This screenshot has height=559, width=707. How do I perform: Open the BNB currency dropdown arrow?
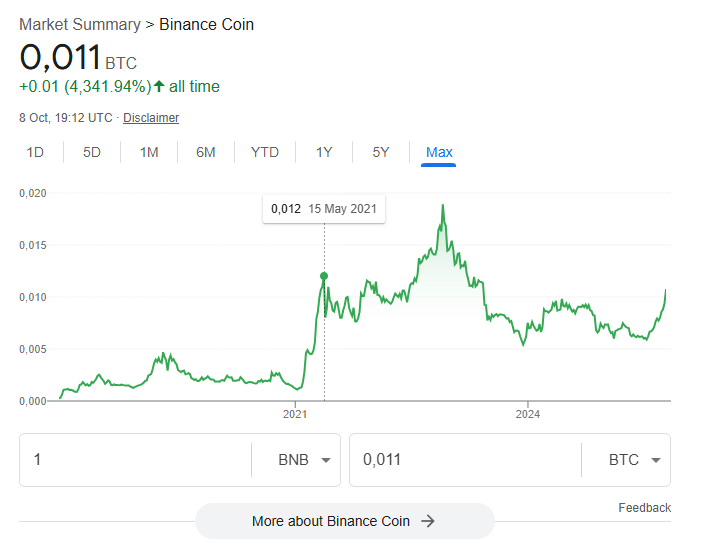pyautogui.click(x=325, y=460)
